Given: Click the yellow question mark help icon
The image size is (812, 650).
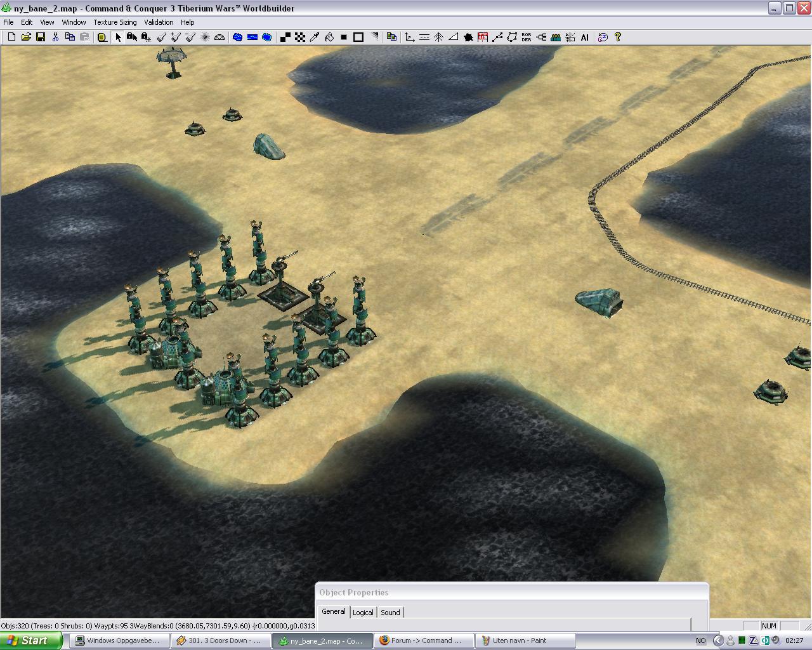Looking at the screenshot, I should 618,37.
